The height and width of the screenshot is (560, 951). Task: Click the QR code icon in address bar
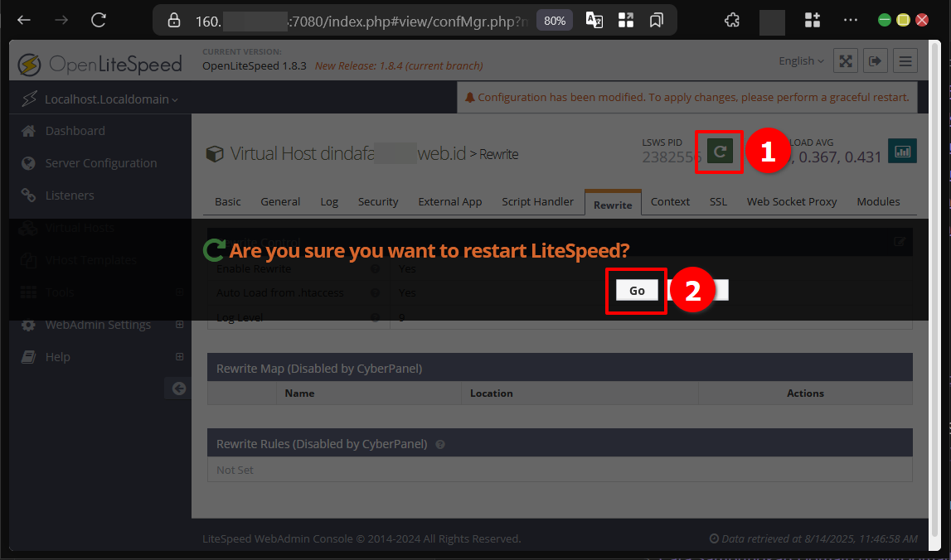(626, 20)
